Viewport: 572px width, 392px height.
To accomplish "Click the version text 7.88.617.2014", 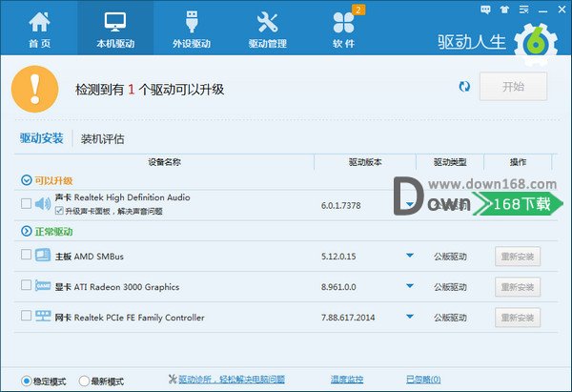I will (x=348, y=318).
